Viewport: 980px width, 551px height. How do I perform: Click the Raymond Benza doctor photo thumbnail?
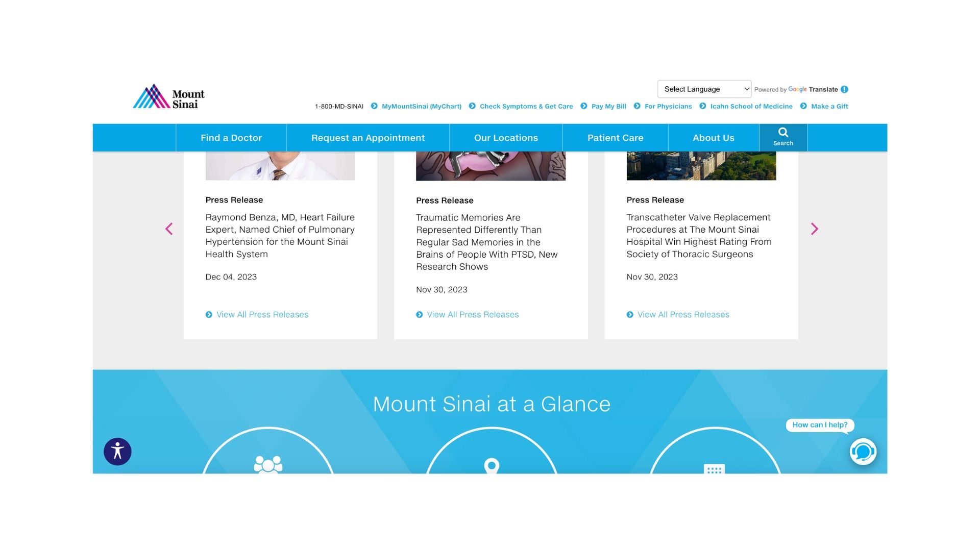click(x=280, y=166)
